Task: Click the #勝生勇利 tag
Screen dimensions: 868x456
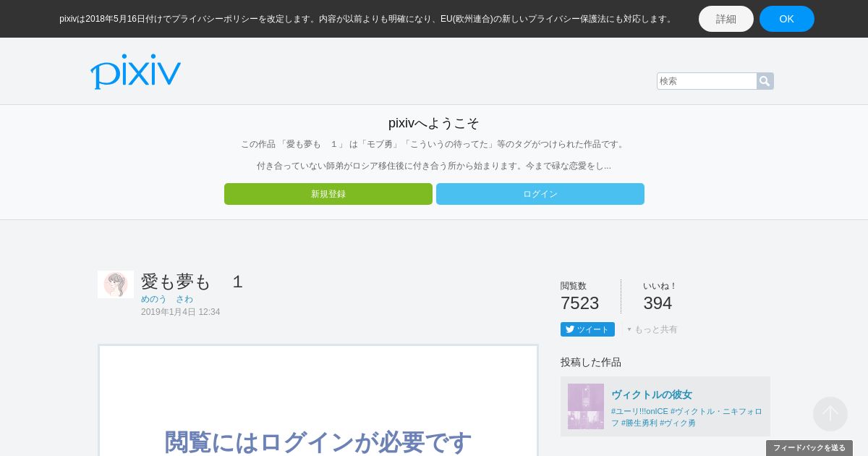Action: tap(639, 423)
